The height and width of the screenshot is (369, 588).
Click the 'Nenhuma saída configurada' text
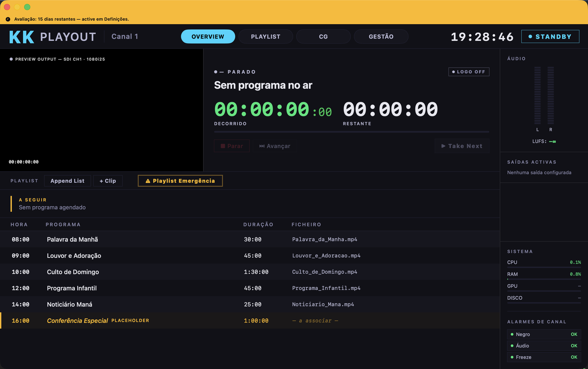(x=539, y=173)
